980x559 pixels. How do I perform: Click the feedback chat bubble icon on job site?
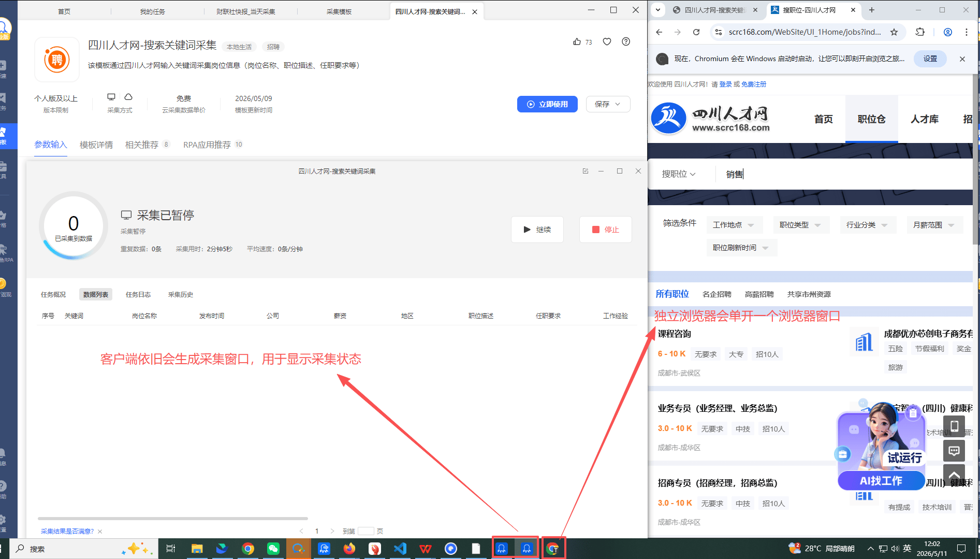[954, 451]
